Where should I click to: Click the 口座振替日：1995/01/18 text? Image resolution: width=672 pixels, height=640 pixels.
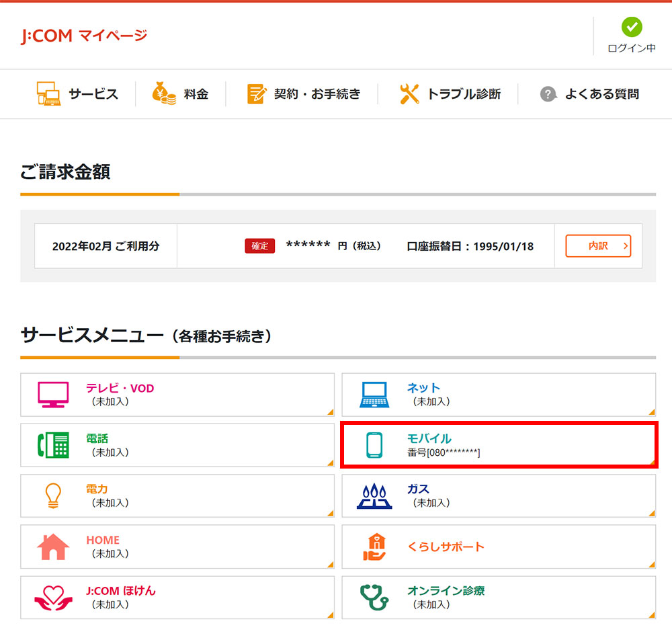pyautogui.click(x=470, y=247)
